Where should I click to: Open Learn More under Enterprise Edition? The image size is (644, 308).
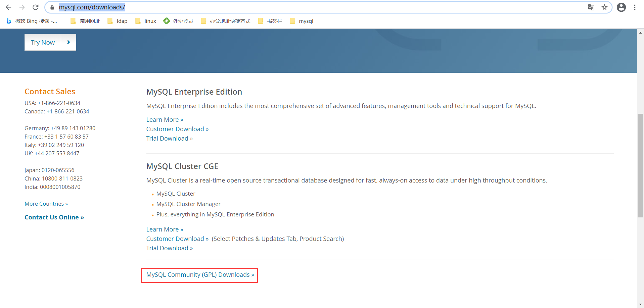point(165,120)
